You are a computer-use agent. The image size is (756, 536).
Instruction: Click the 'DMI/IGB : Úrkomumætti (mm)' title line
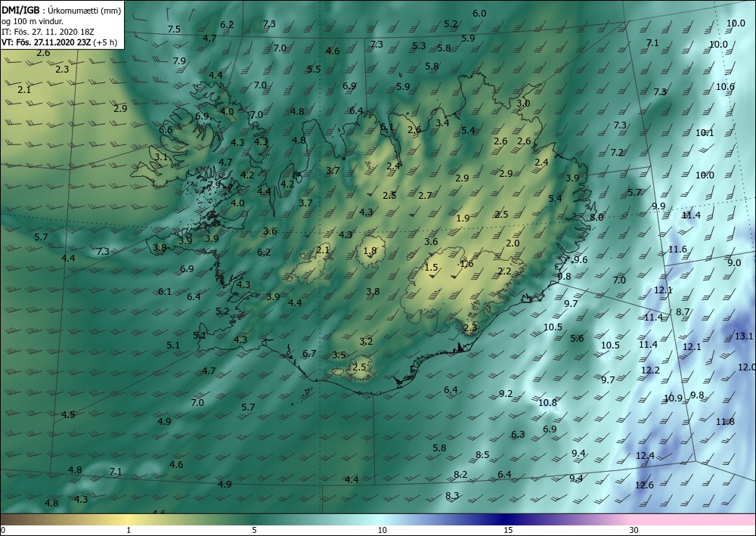(61, 11)
